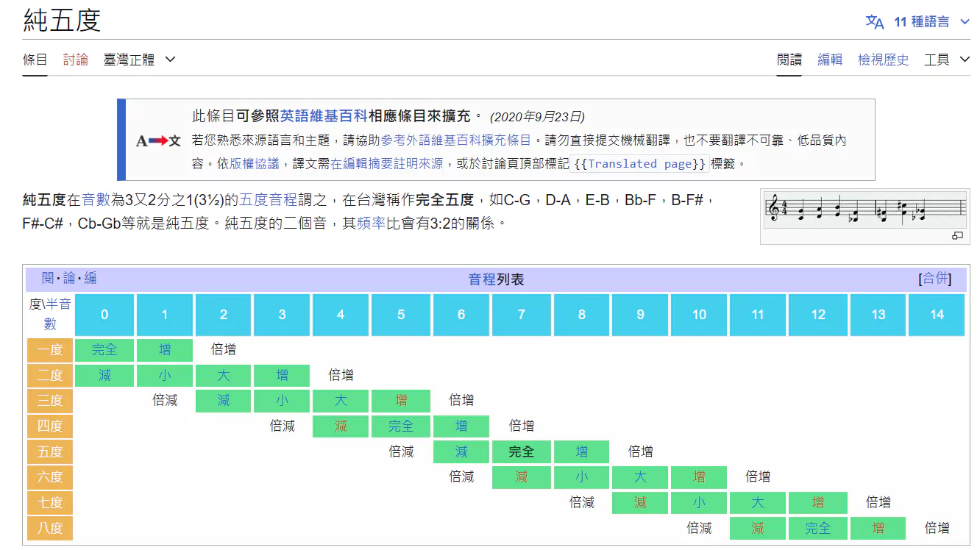Click column header 0

coord(104,315)
